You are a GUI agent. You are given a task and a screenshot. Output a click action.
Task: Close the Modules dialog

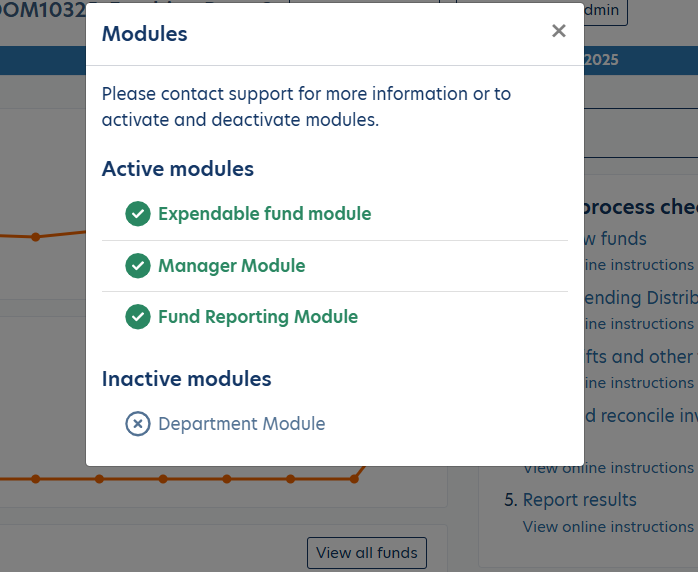coord(559,31)
